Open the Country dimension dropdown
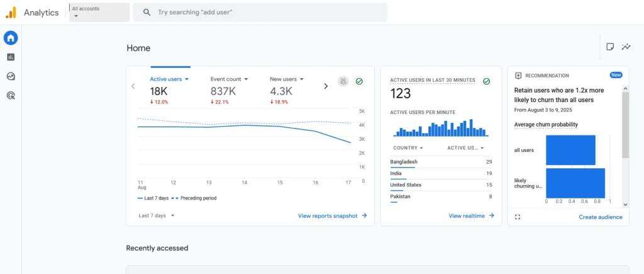 [x=408, y=148]
